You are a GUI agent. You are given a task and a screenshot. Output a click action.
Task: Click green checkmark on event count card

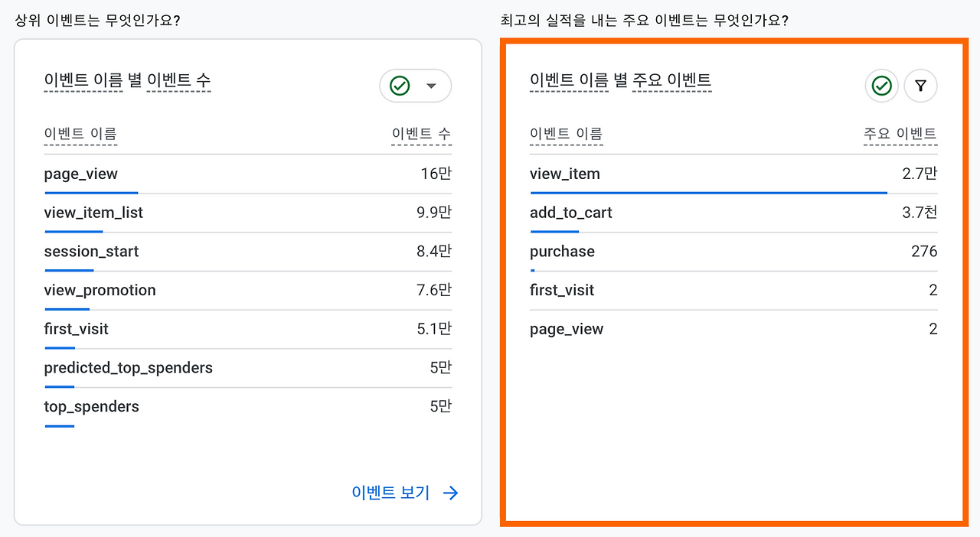(400, 86)
